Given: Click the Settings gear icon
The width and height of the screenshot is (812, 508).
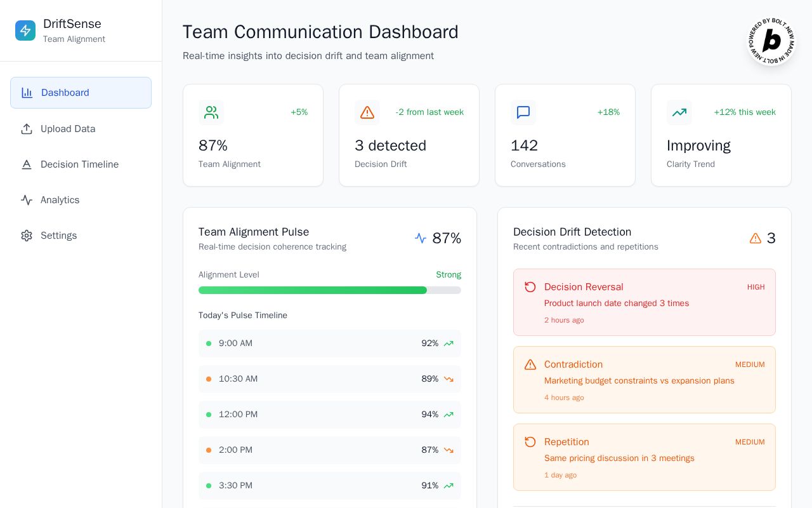Looking at the screenshot, I should [27, 236].
